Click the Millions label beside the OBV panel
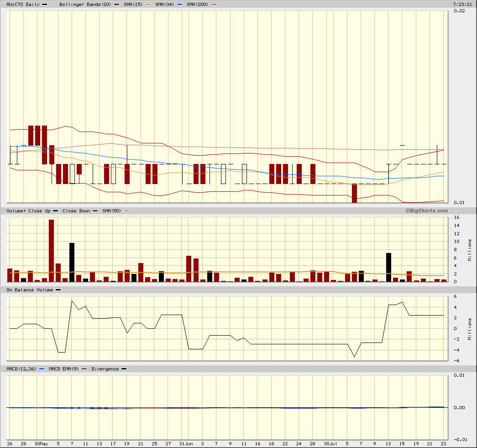This screenshot has height=448, width=477. tap(470, 329)
